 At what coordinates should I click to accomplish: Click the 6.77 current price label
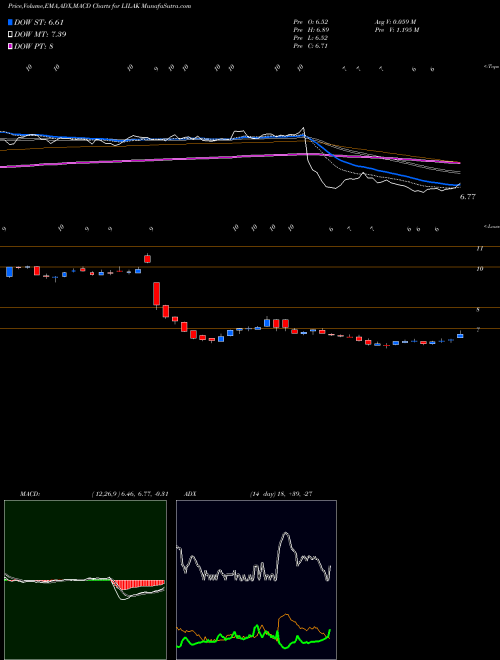468,197
